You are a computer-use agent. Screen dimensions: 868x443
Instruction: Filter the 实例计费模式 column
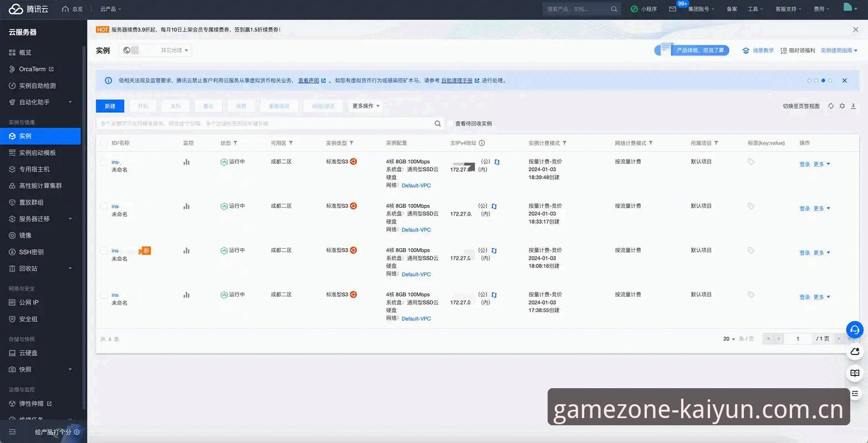click(564, 143)
